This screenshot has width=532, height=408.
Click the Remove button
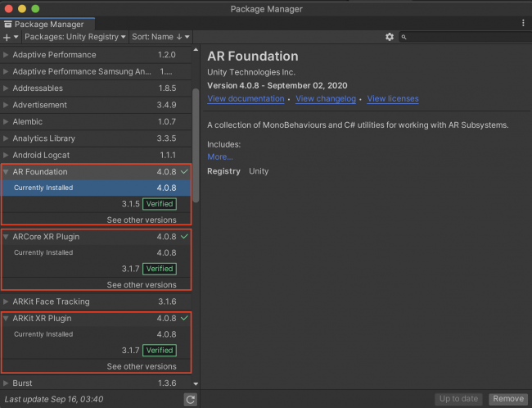click(x=507, y=399)
